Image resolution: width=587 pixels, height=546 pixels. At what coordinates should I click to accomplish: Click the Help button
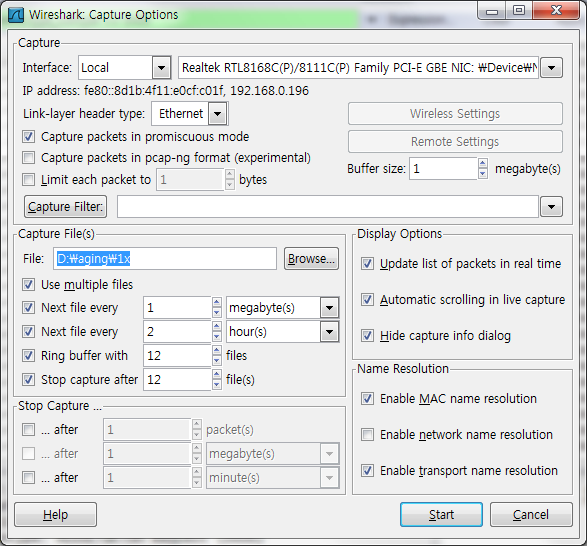(55, 515)
